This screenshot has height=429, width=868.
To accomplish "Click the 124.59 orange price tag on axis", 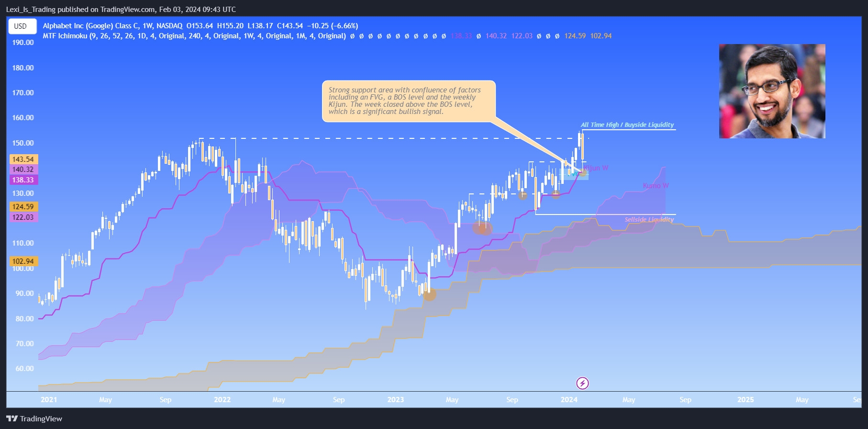I will (x=23, y=207).
